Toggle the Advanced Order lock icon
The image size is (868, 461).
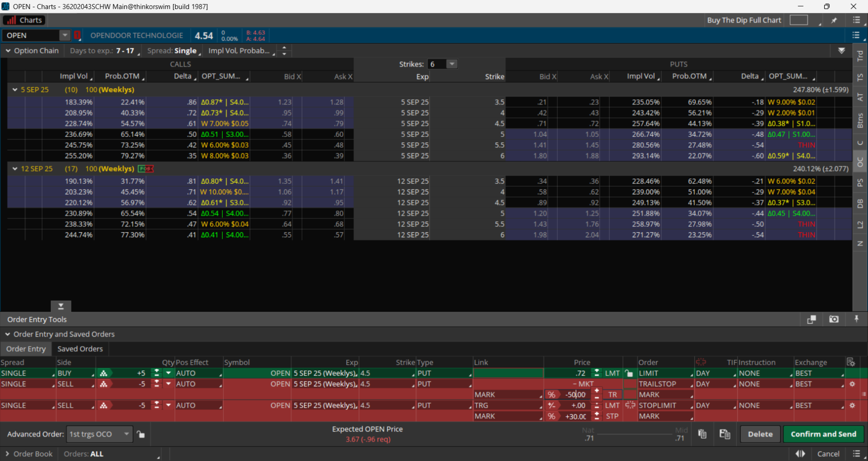click(x=141, y=435)
